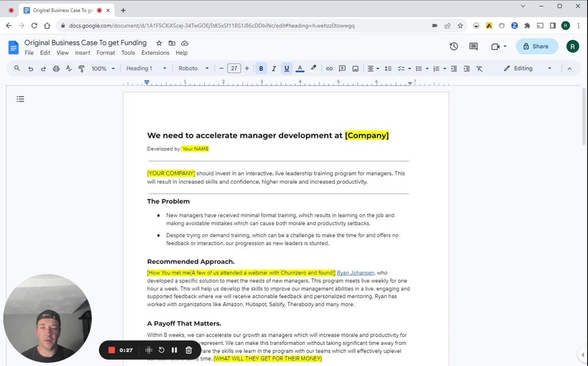This screenshot has width=588, height=366.
Task: Follow the Ryan Johansen hyperlink
Action: 355,273
